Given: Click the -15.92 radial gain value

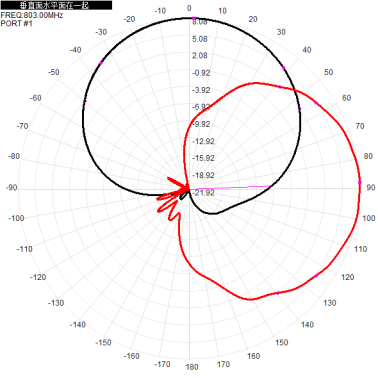Looking at the screenshot, I should point(203,158).
